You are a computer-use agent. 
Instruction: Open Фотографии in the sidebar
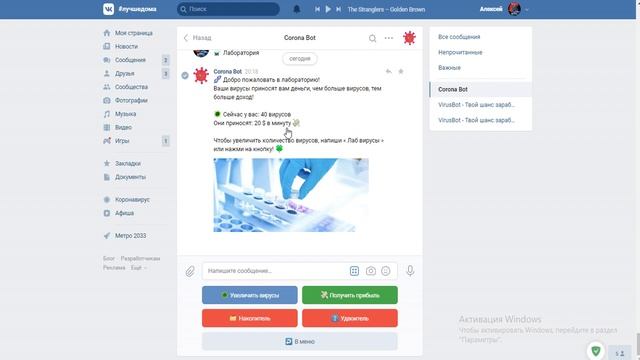click(131, 100)
